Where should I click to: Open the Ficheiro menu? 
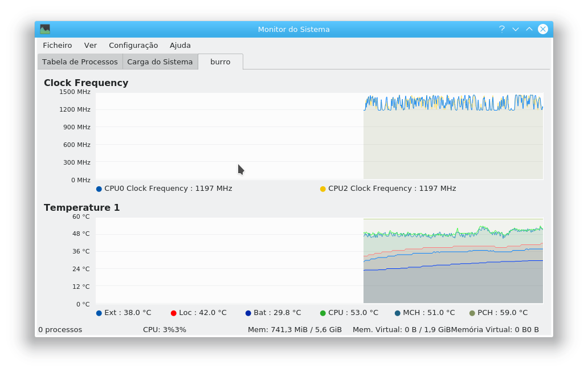(x=58, y=46)
